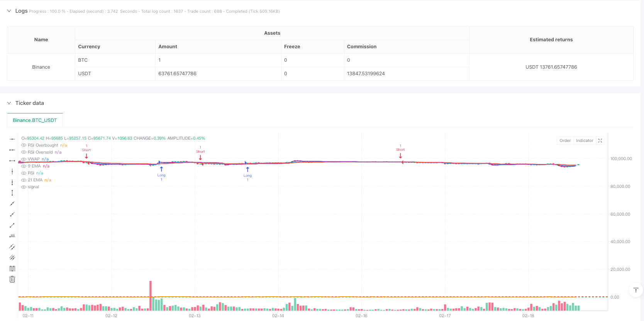Click the USDT 13761.65747786 returns cell
The height and width of the screenshot is (321, 644).
point(551,67)
